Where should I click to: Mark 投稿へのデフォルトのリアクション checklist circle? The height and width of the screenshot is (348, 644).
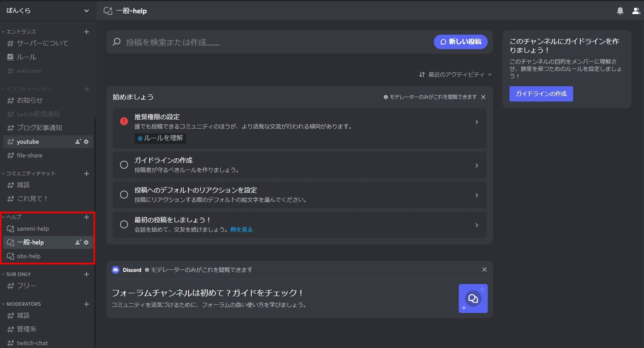124,195
